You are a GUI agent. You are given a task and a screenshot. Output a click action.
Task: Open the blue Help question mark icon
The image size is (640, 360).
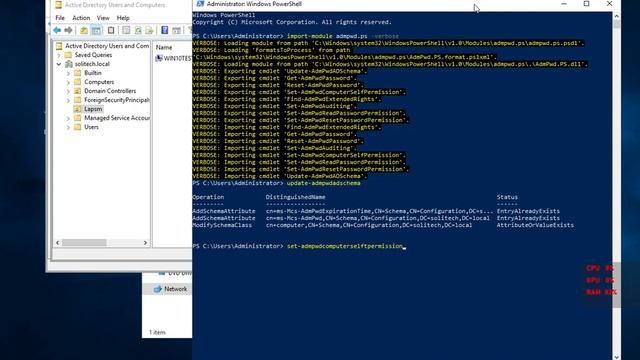(x=164, y=30)
